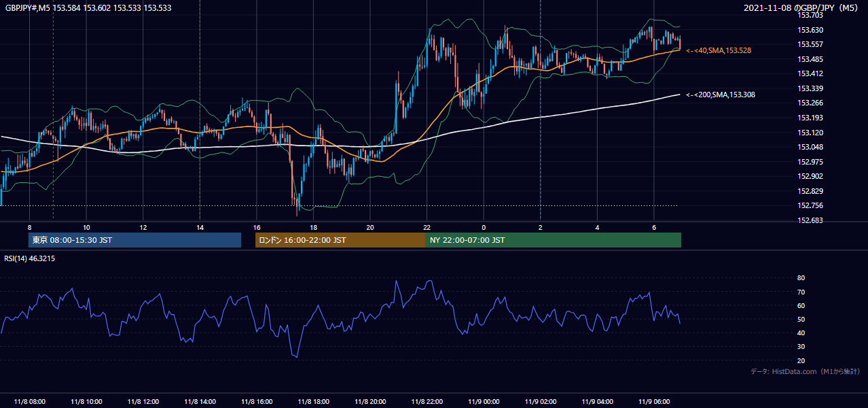Select the NY 22:00-07:00 JST session bar
The image size is (868, 408).
pyautogui.click(x=554, y=240)
